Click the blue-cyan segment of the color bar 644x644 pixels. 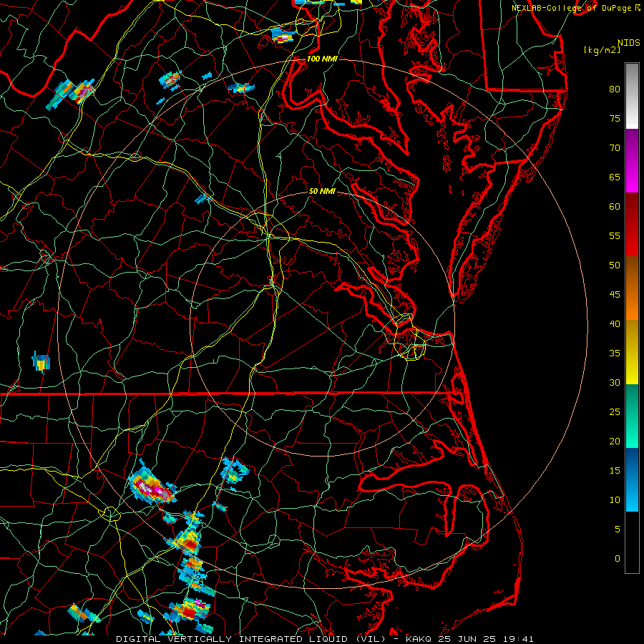pyautogui.click(x=632, y=479)
